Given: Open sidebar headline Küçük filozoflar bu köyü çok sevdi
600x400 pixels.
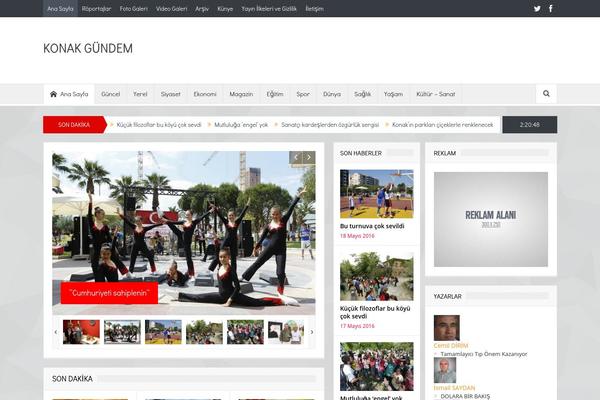Looking at the screenshot, I should point(375,312).
